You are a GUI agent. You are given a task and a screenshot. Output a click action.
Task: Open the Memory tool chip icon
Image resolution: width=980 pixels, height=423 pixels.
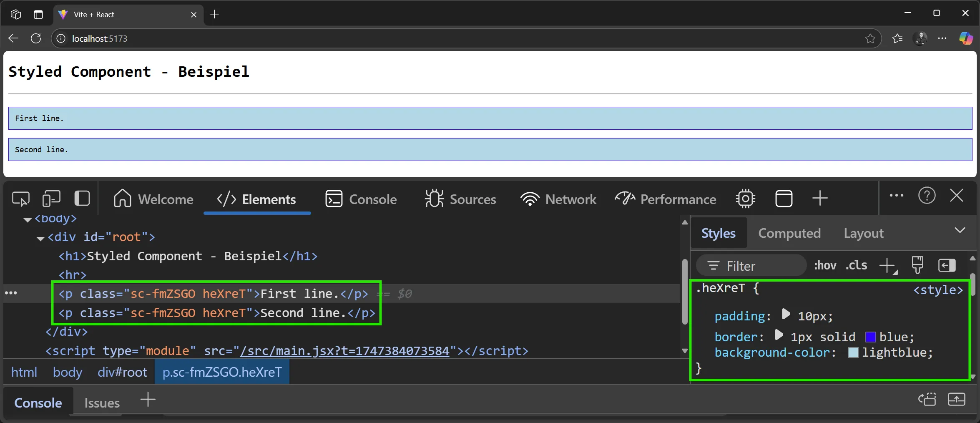point(745,199)
